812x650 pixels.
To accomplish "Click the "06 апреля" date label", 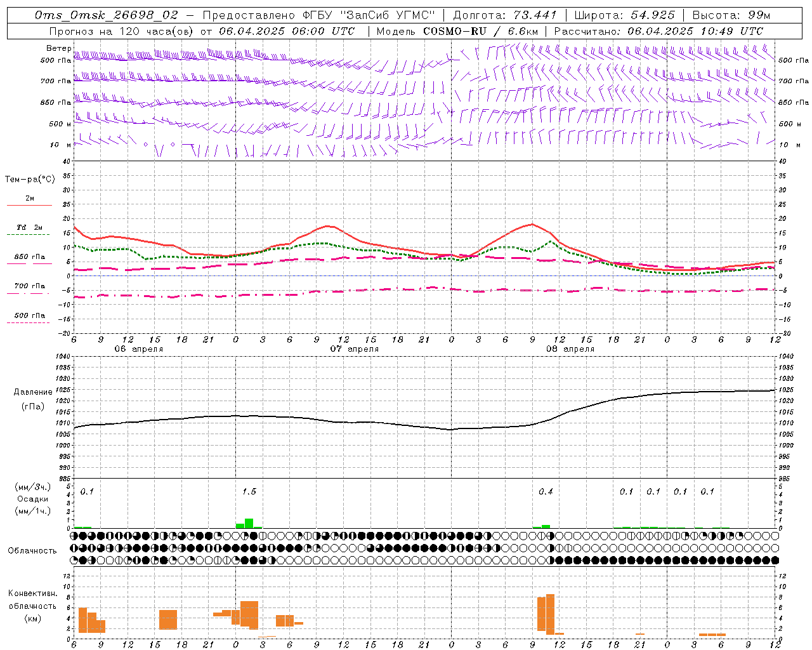I will [139, 349].
